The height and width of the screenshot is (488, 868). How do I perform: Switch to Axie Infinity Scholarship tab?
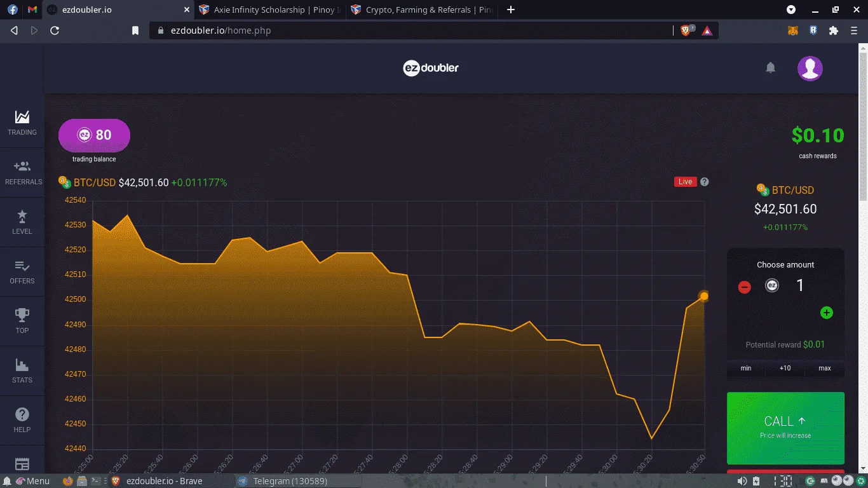click(x=270, y=10)
